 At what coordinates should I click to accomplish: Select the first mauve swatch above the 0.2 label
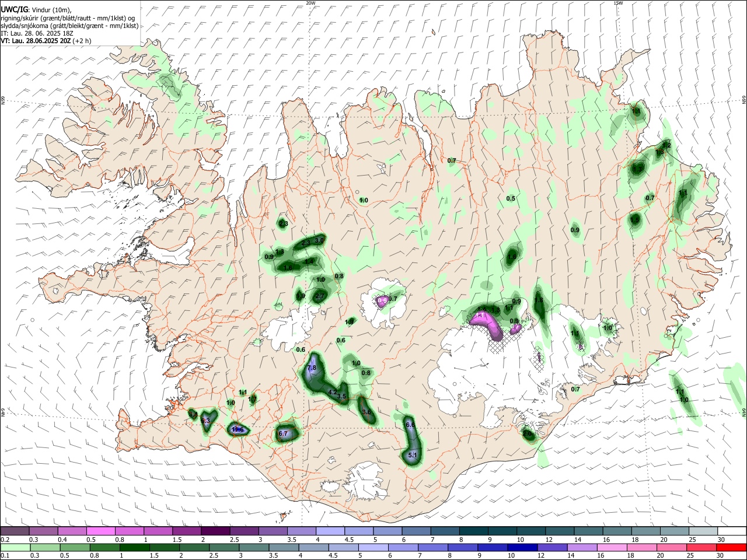pyautogui.click(x=15, y=531)
